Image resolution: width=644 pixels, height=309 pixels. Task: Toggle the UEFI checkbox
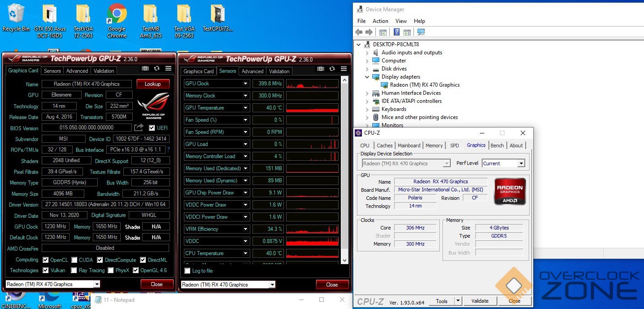pyautogui.click(x=152, y=128)
